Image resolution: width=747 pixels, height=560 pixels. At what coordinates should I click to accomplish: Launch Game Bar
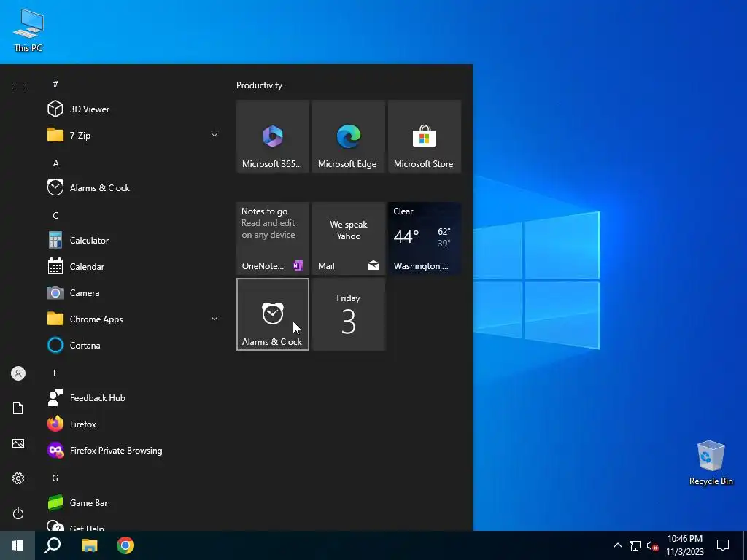(133, 503)
